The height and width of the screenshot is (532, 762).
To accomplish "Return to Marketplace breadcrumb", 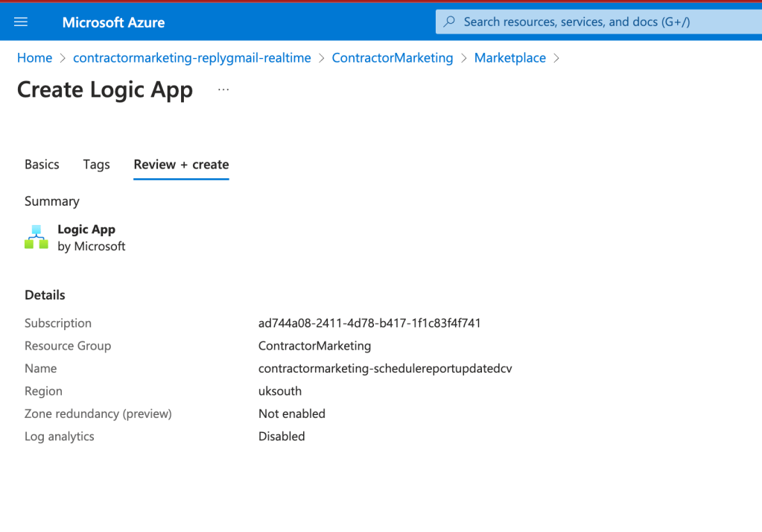I will click(509, 58).
